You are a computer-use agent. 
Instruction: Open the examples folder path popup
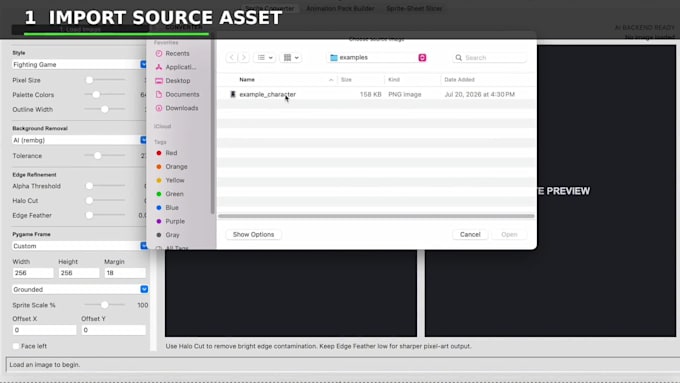pos(377,57)
